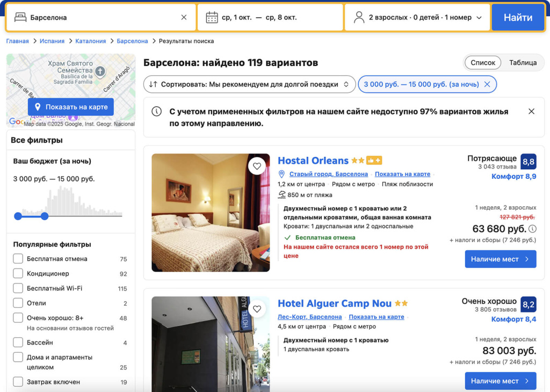Enable Бесплатная отмена filter
Screen dimensions: 550x392
(18, 259)
